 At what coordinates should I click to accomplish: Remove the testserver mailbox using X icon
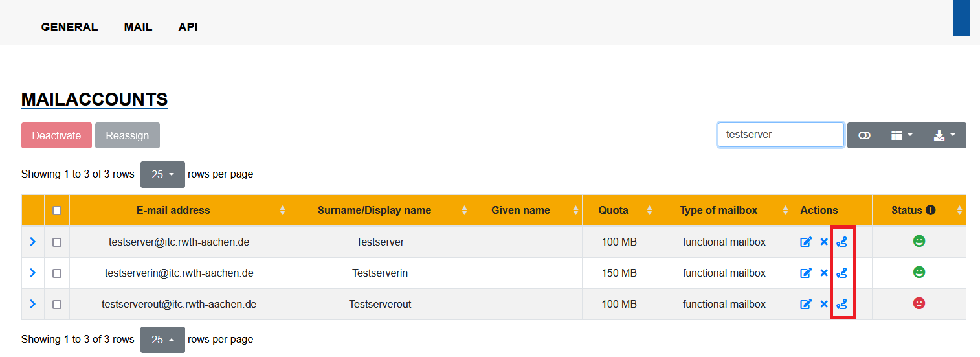(824, 242)
